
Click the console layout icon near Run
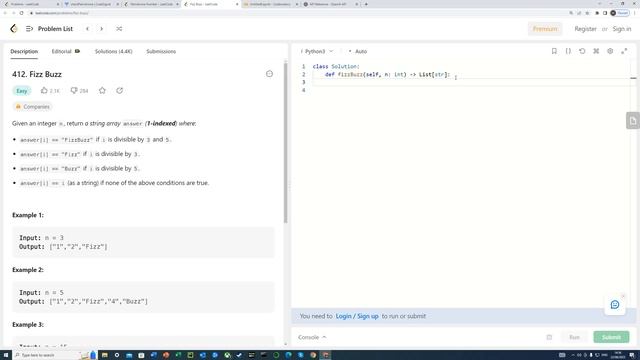tap(549, 337)
